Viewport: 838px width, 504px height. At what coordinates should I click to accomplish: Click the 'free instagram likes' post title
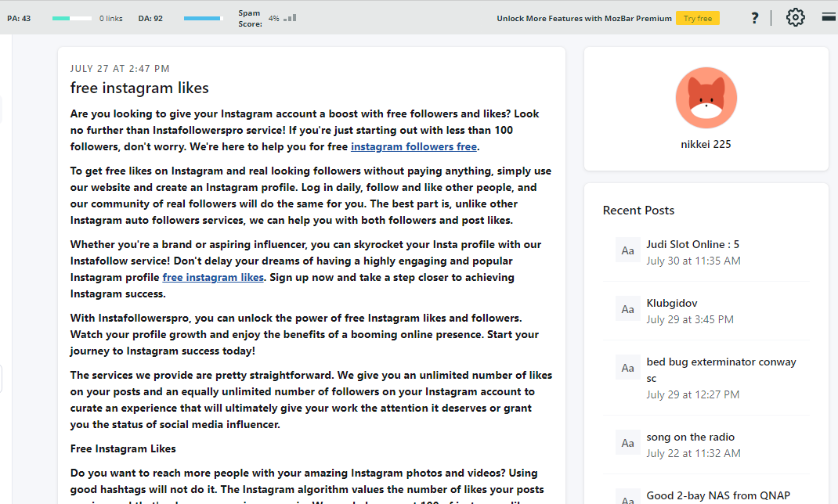point(139,88)
